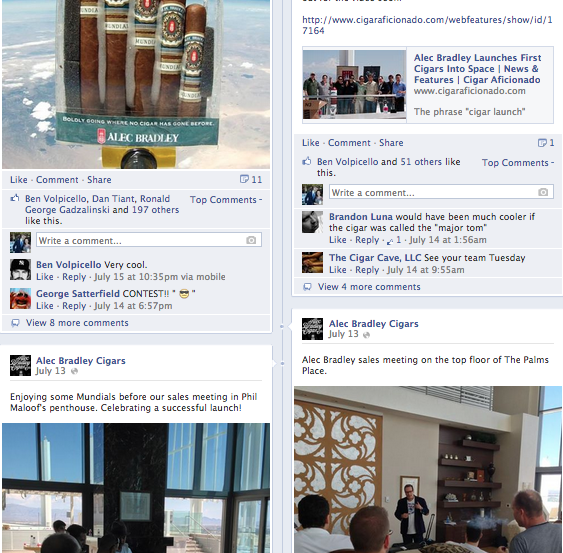The image size is (563, 553).
Task: Share the Cigar Aficionado article post
Action: (x=391, y=143)
